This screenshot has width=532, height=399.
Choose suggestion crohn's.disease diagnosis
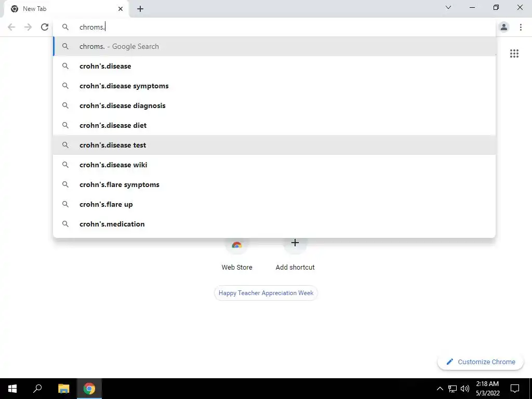click(274, 105)
